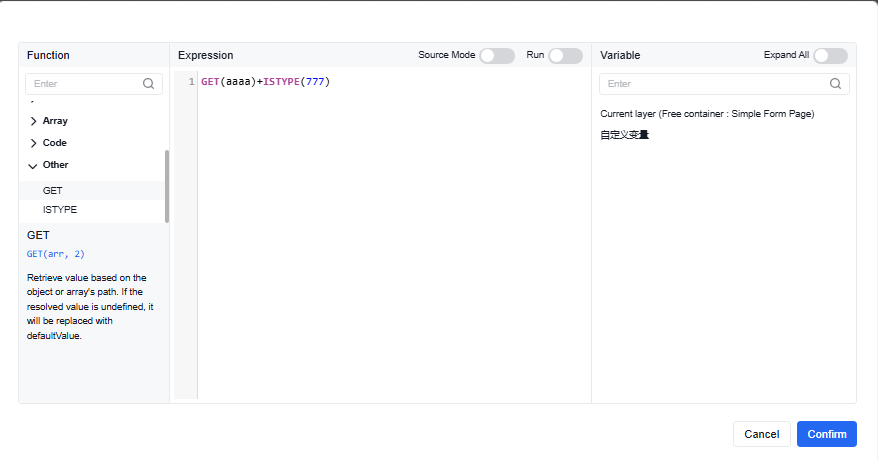Screen dimensions: 878x461
Task: Click inside the expression code editor
Action: point(390,240)
